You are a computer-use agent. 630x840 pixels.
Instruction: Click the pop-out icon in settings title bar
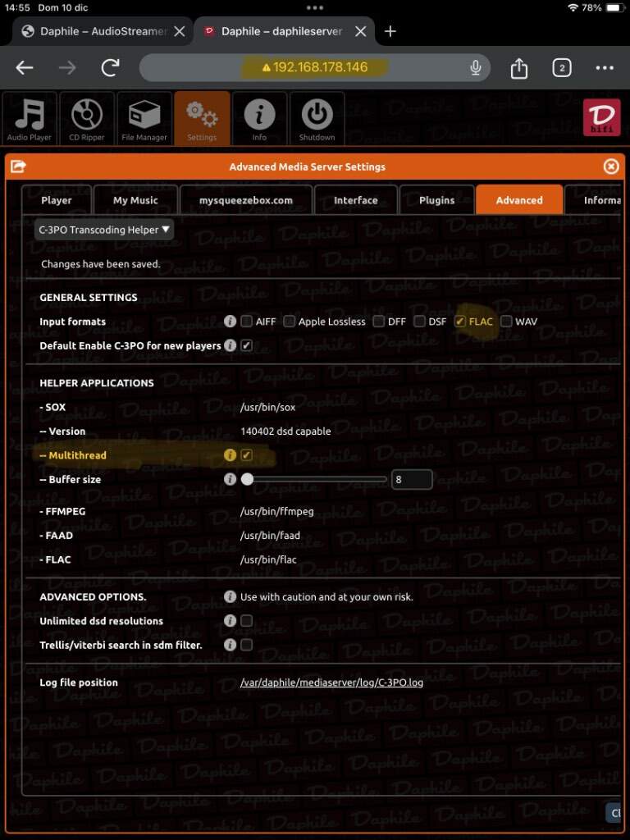pyautogui.click(x=18, y=167)
